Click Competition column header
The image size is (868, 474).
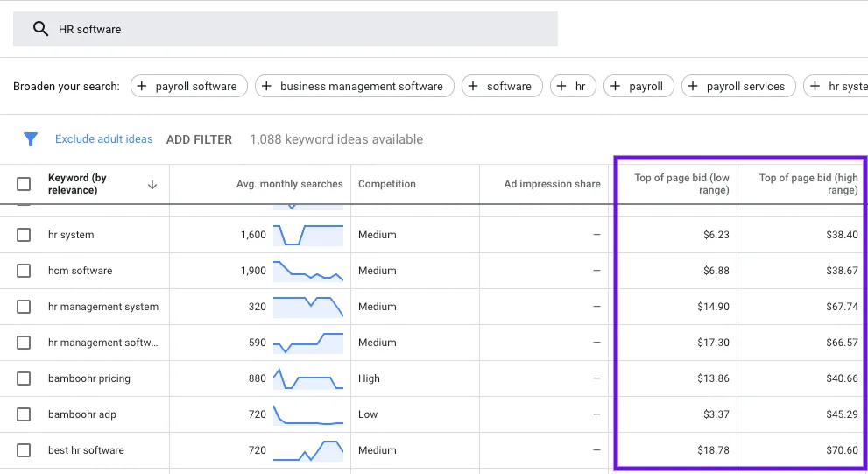coord(387,184)
